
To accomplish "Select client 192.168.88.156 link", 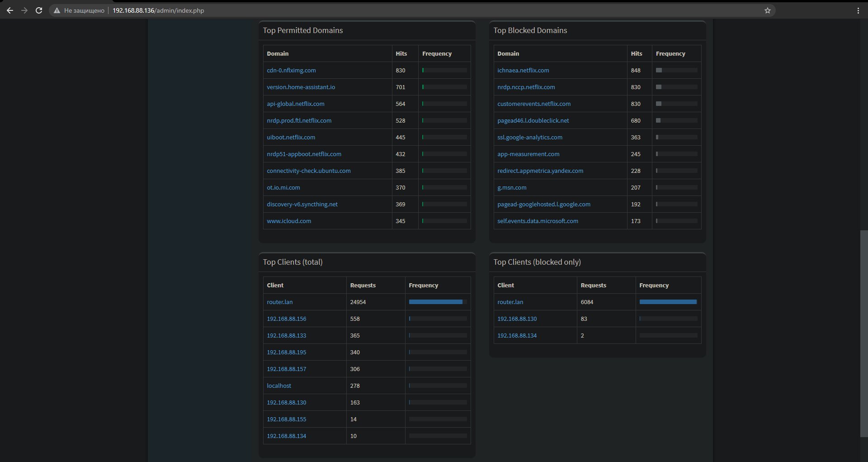I will coord(286,319).
